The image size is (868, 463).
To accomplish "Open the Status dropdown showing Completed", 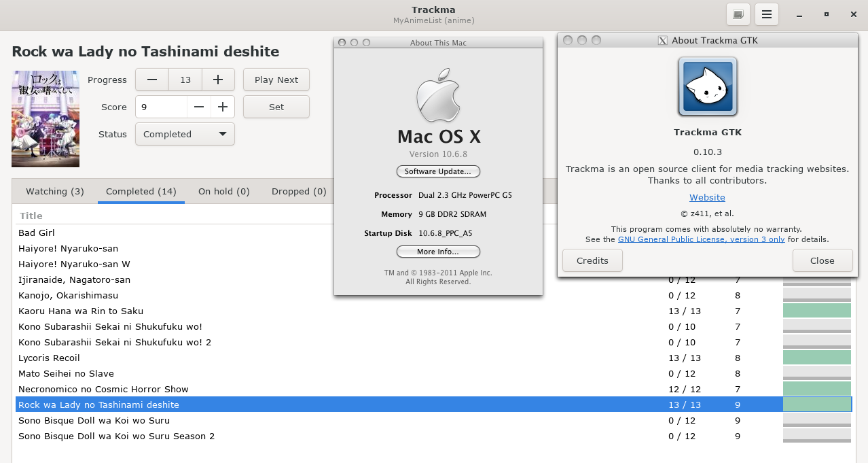I will [185, 134].
